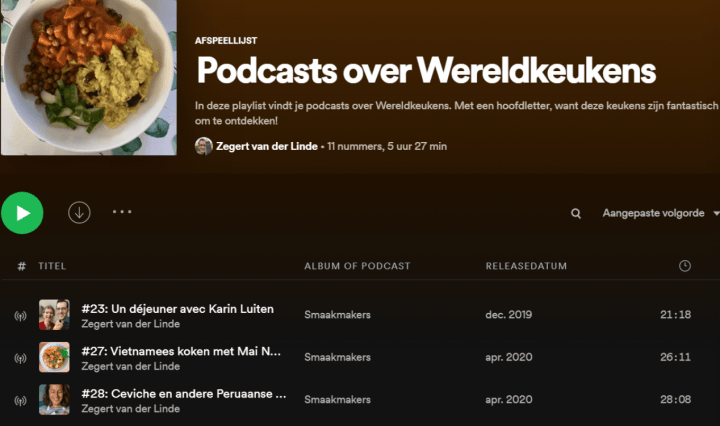Image resolution: width=720 pixels, height=426 pixels.
Task: Click the playlist cover image of the food bowl
Action: 89,77
